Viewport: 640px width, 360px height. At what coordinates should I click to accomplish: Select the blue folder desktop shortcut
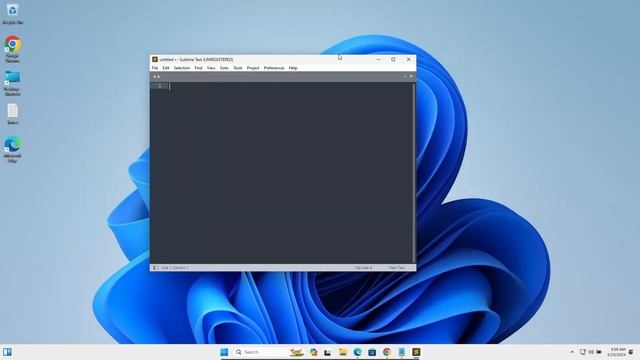point(13,83)
